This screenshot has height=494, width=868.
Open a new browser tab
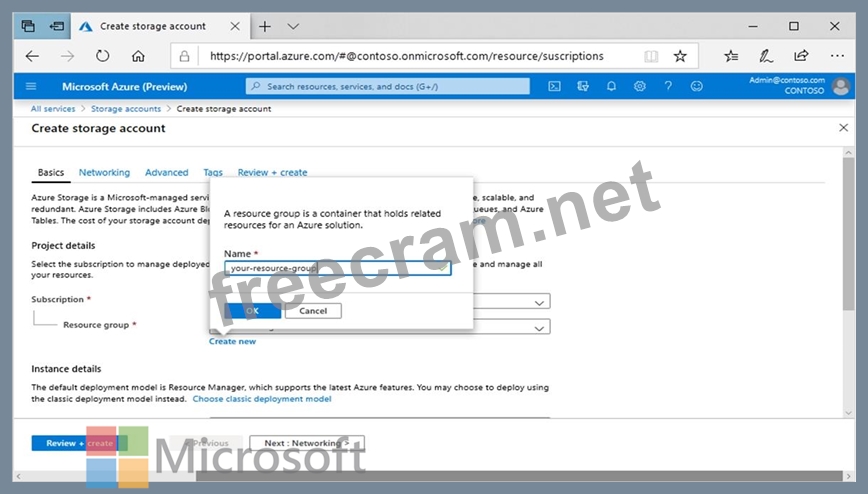[265, 26]
